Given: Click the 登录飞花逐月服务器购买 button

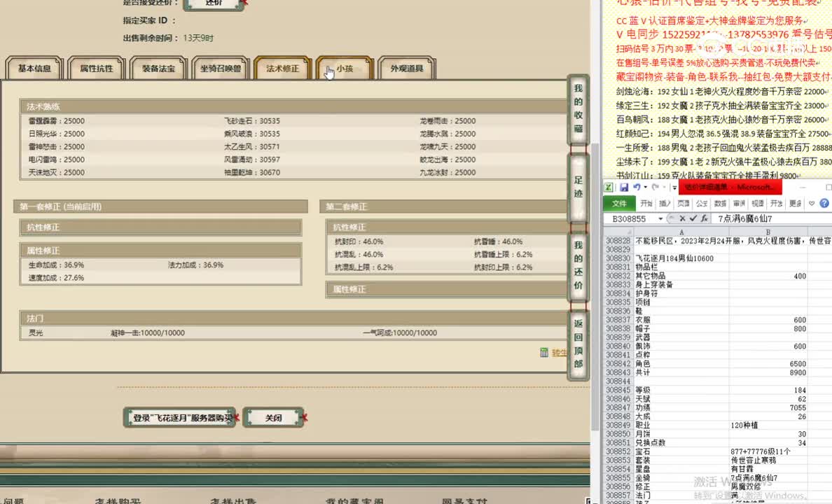Looking at the screenshot, I should 179,417.
